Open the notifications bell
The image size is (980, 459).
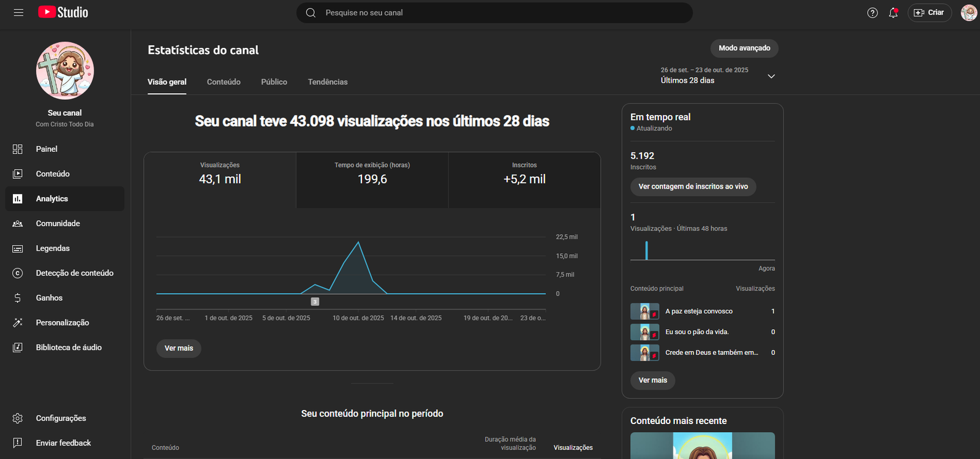tap(893, 13)
